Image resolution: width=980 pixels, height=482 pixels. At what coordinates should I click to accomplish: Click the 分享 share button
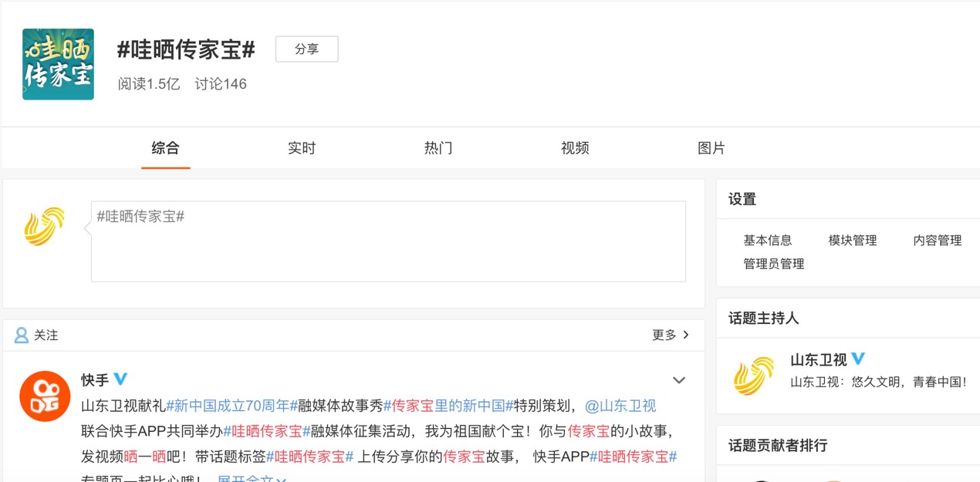306,49
